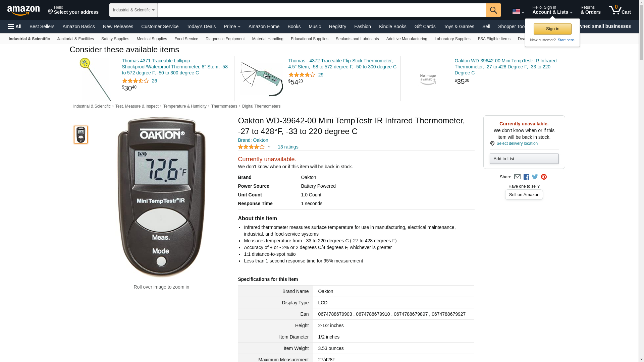Click Add to List button
Screen dimensions: 644x362
524,159
